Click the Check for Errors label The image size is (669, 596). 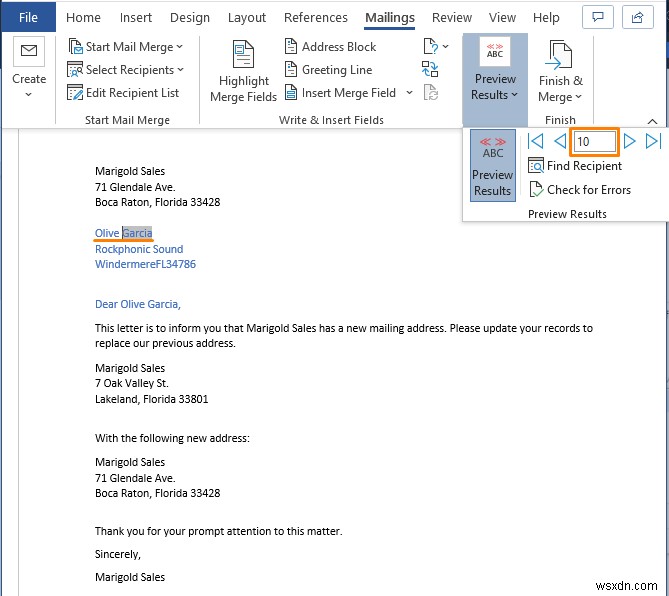point(589,189)
